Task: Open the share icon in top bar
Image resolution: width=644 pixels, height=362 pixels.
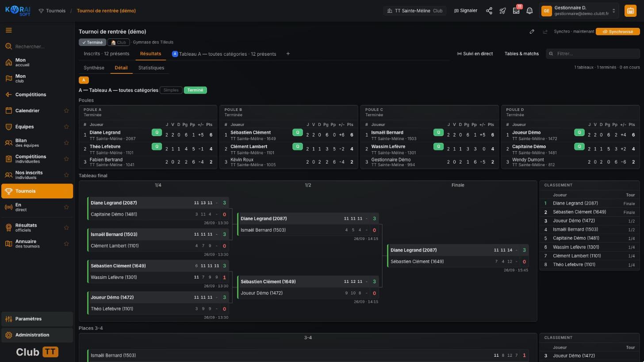Action: [489, 11]
